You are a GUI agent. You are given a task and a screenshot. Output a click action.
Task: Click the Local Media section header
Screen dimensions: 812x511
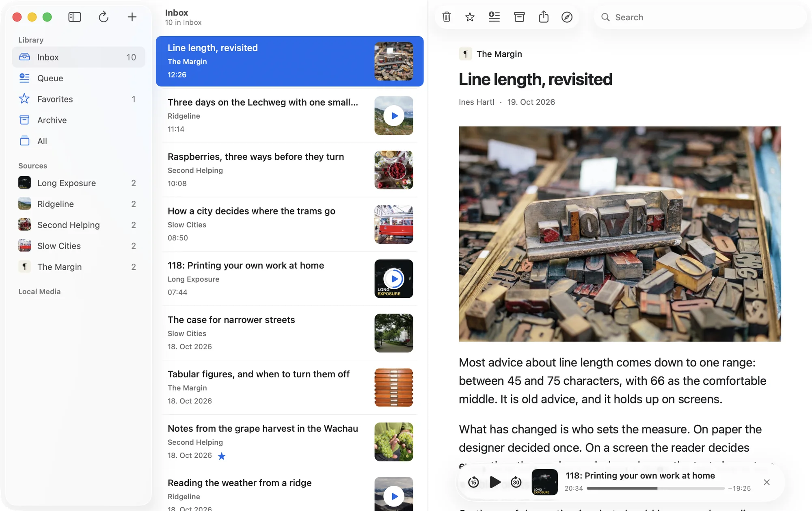point(39,292)
